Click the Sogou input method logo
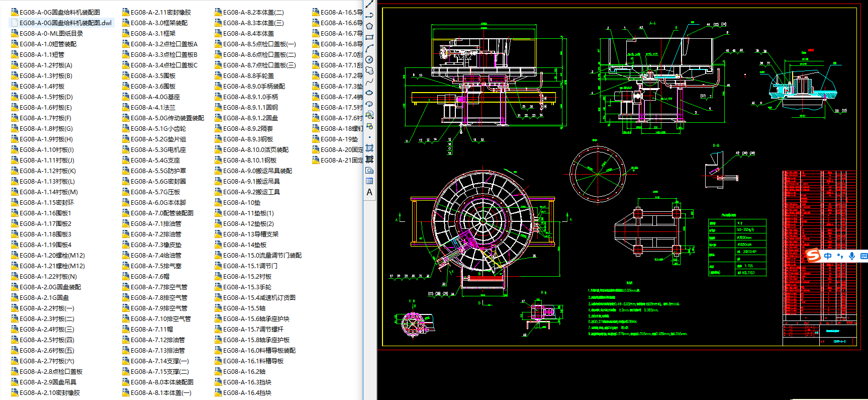 pos(813,256)
